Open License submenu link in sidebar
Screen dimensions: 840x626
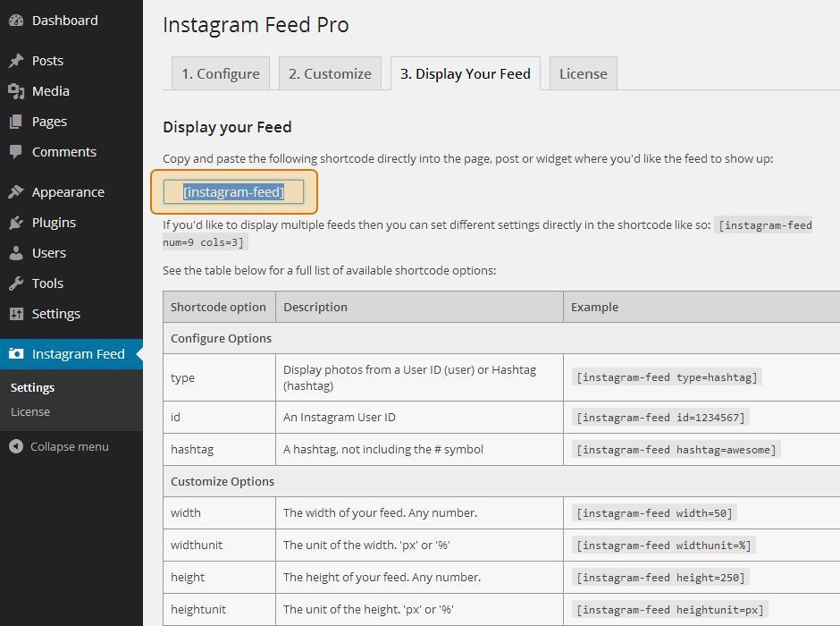[30, 411]
